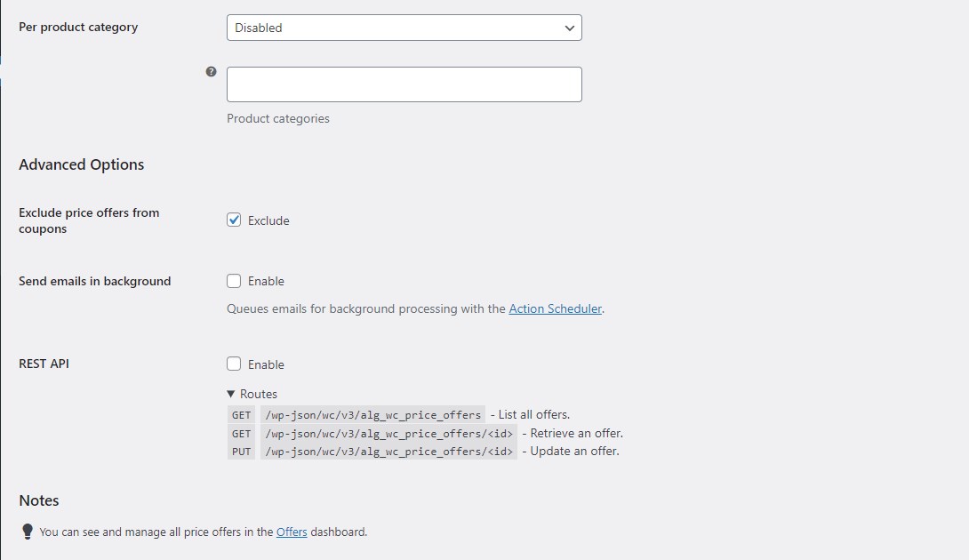Image resolution: width=969 pixels, height=560 pixels.
Task: Click the help question mark icon near Product categories
Action: click(x=211, y=72)
